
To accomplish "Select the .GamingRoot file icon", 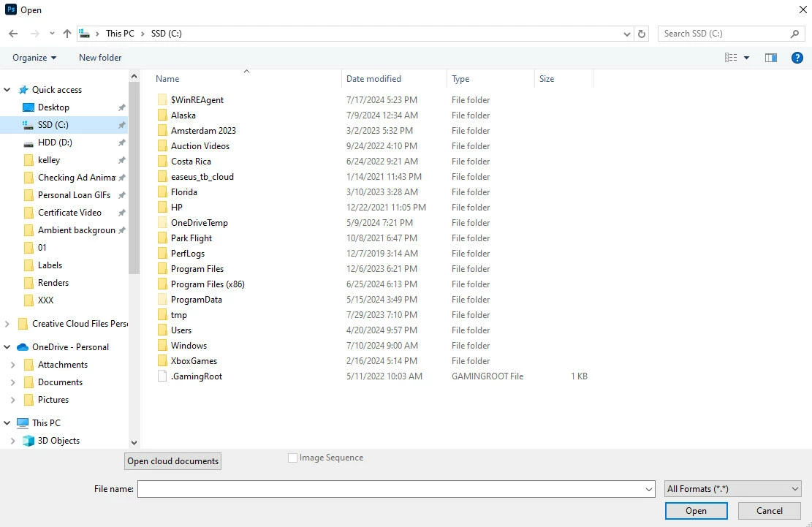I will tap(162, 376).
